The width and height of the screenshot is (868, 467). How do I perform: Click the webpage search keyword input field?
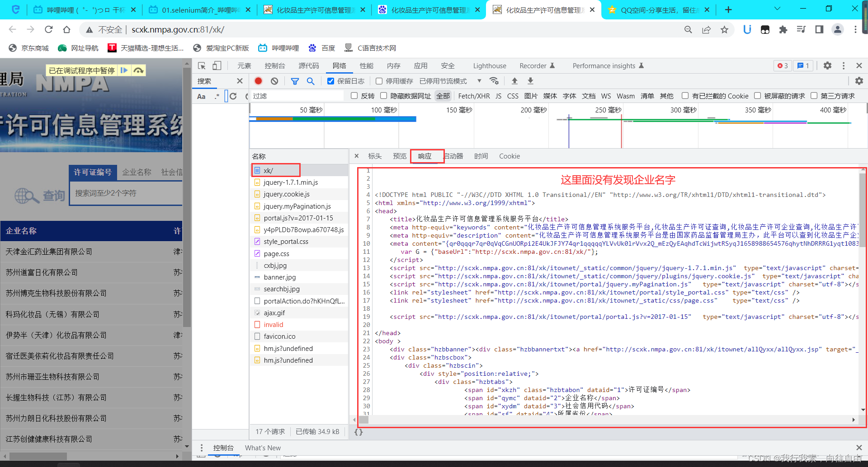[x=127, y=193]
